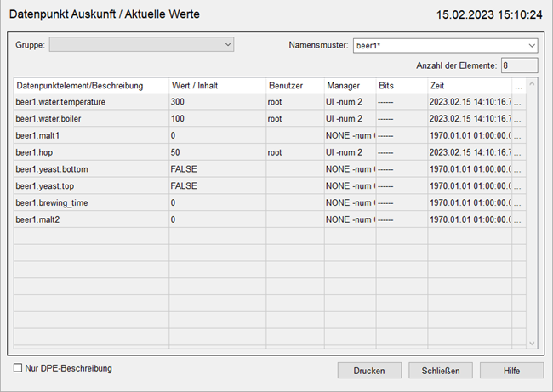Click the scroll up arrow of the table
The image size is (553, 392).
[x=533, y=84]
